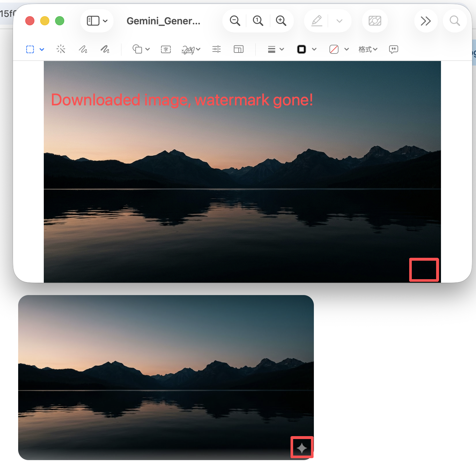Open the 格式 text style menu
The image size is (476, 476).
368,49
